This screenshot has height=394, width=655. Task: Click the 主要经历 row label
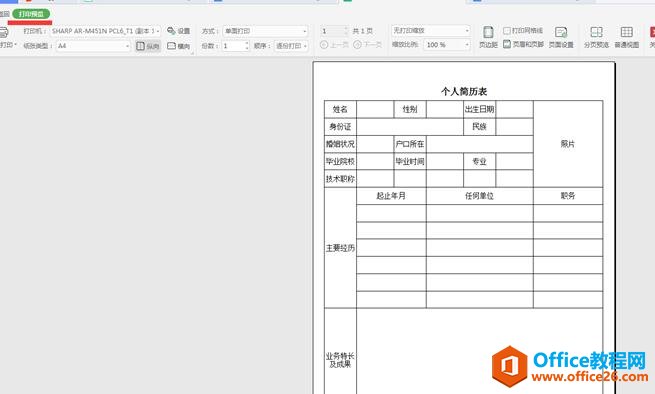(340, 248)
